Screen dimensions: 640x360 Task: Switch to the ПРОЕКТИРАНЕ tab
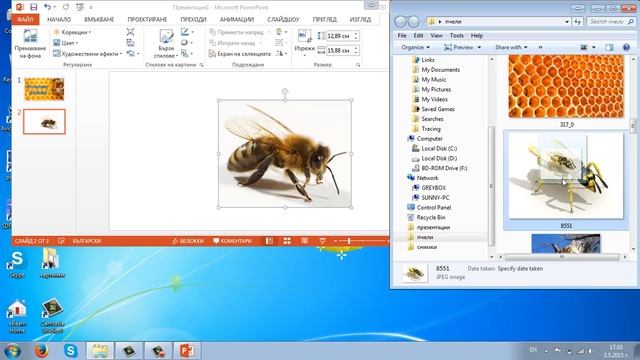click(147, 19)
